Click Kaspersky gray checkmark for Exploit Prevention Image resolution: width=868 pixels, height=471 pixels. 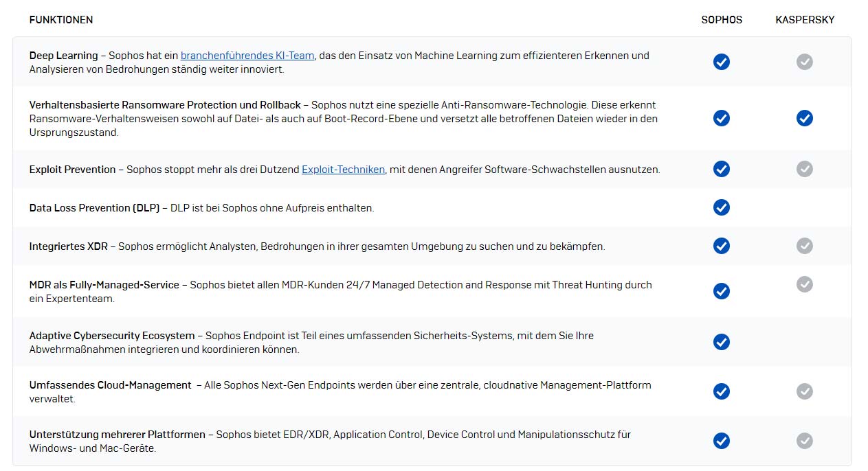(x=804, y=169)
